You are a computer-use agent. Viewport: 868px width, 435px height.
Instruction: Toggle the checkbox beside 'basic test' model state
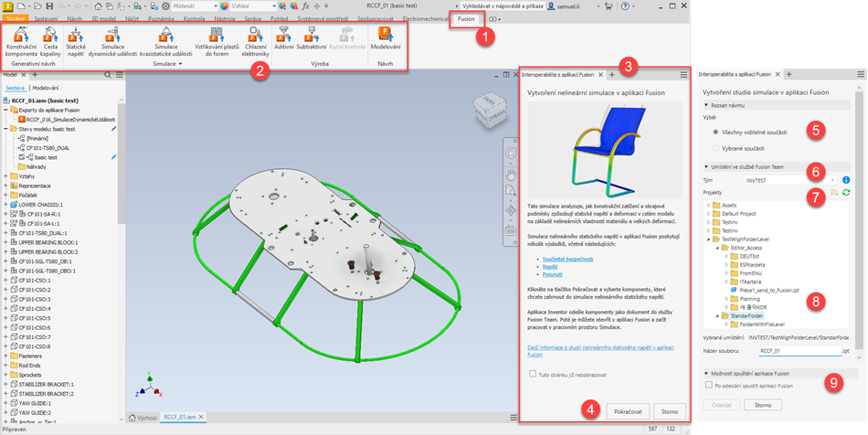point(21,157)
